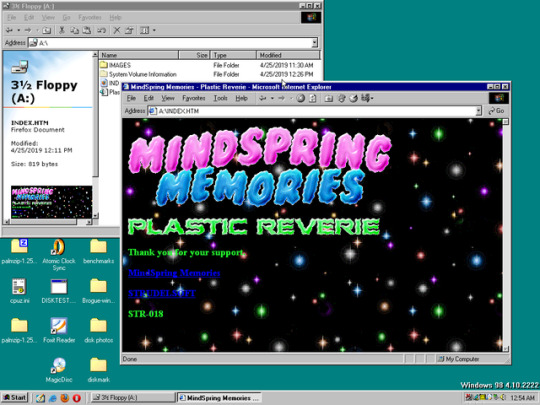
Task: Open View menu in Internet Explorer
Action: pyautogui.click(x=168, y=98)
